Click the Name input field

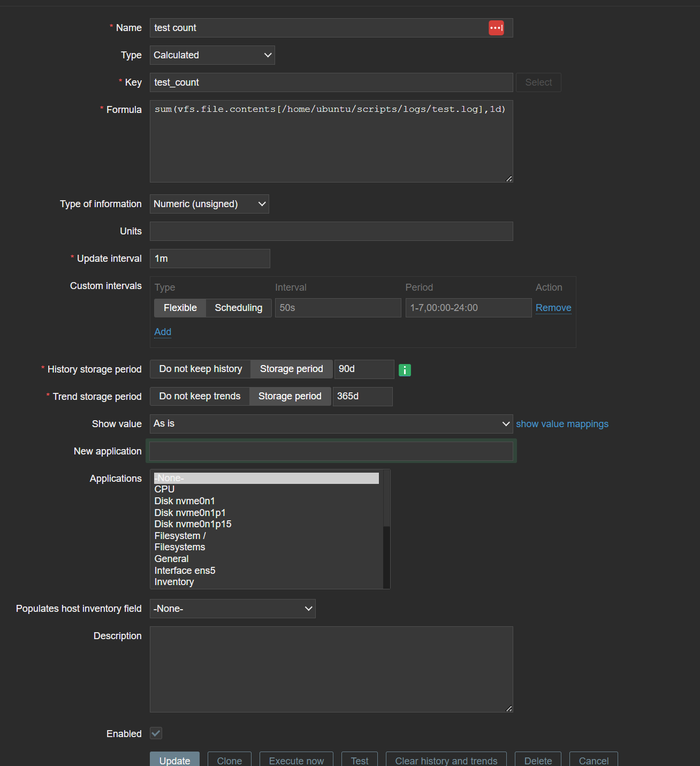pos(331,28)
